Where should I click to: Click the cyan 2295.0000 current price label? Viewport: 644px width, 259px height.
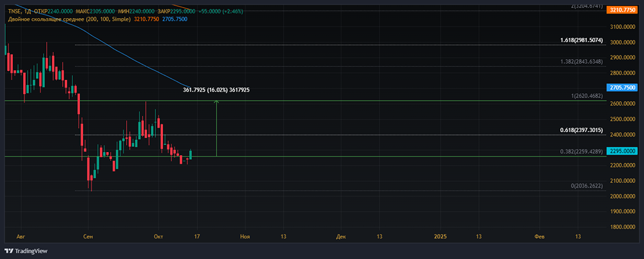click(622, 151)
